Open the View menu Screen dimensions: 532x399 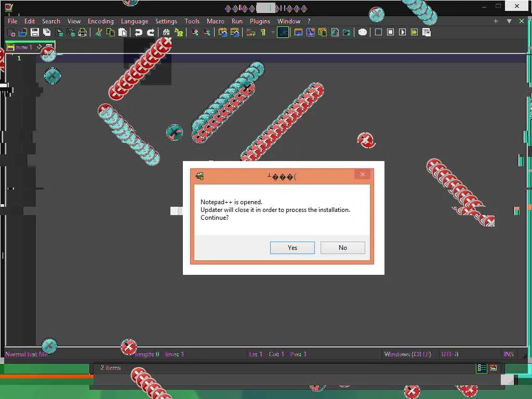[x=74, y=21]
